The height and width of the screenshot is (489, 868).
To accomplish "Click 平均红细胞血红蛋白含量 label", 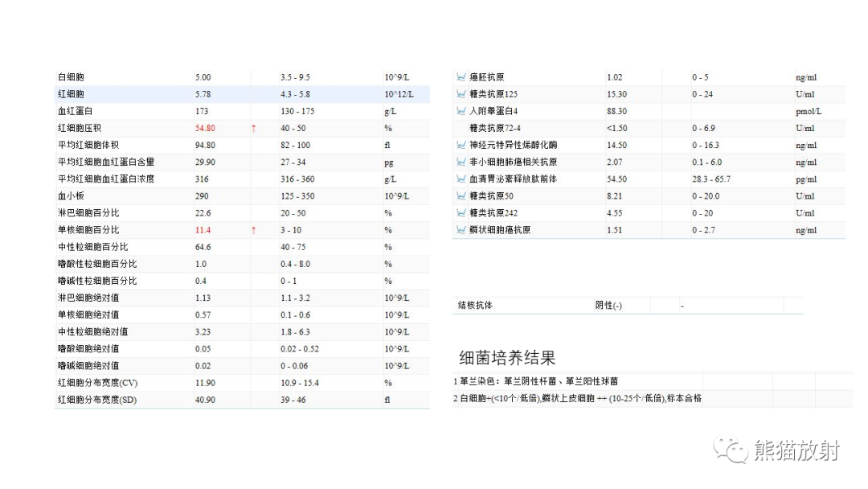I will [106, 162].
